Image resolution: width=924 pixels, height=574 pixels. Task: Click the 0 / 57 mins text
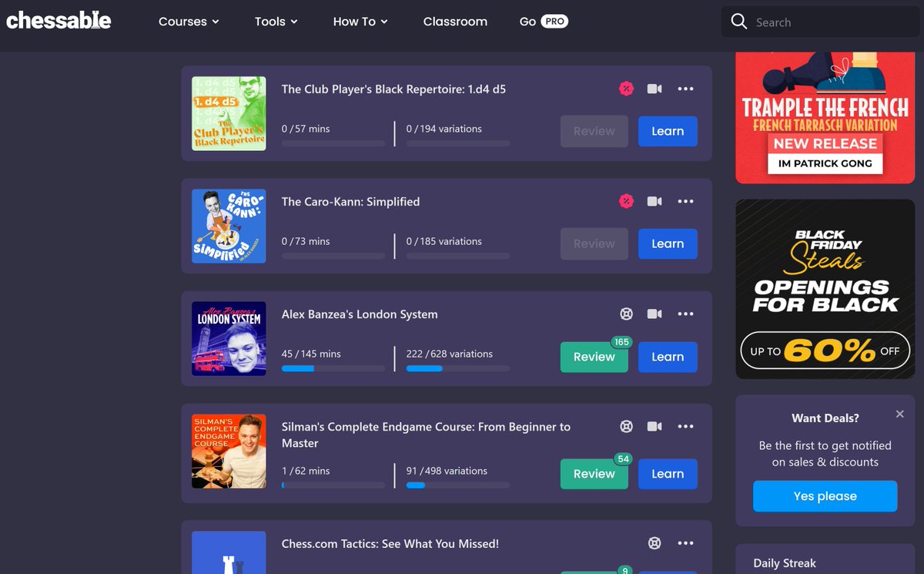(306, 129)
